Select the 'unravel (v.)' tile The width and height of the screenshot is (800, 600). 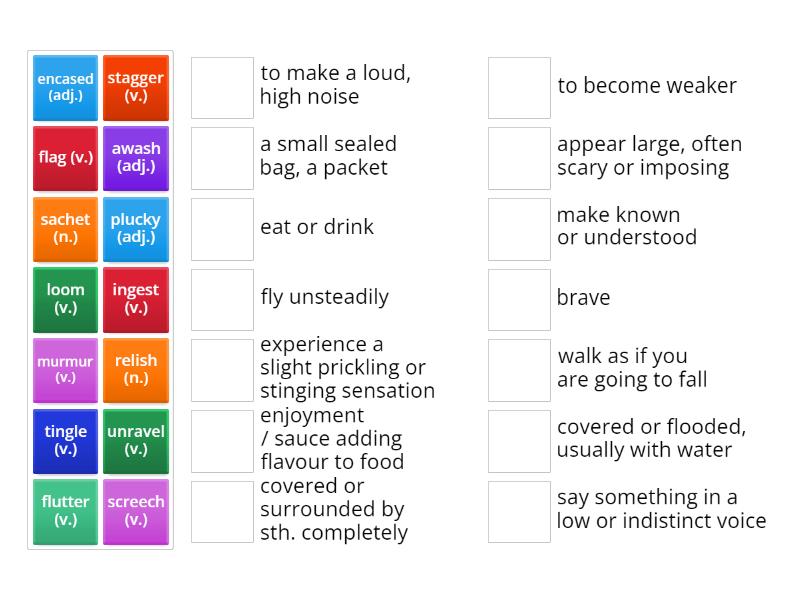[136, 441]
